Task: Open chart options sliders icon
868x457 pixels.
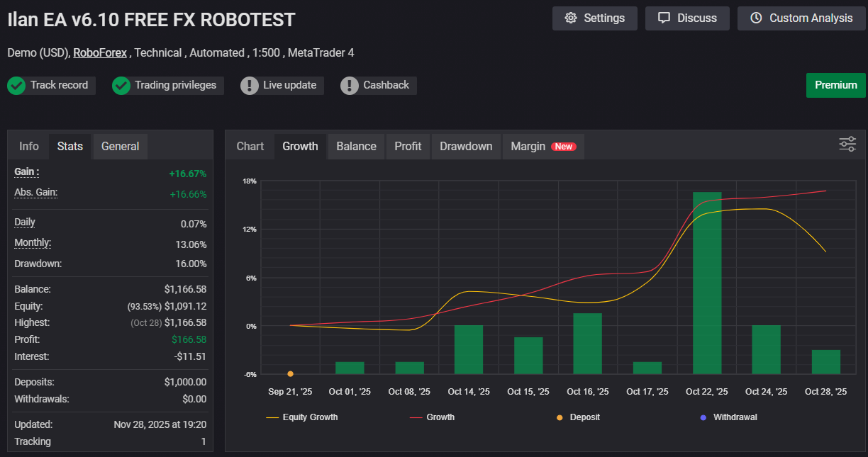Action: 847,144
